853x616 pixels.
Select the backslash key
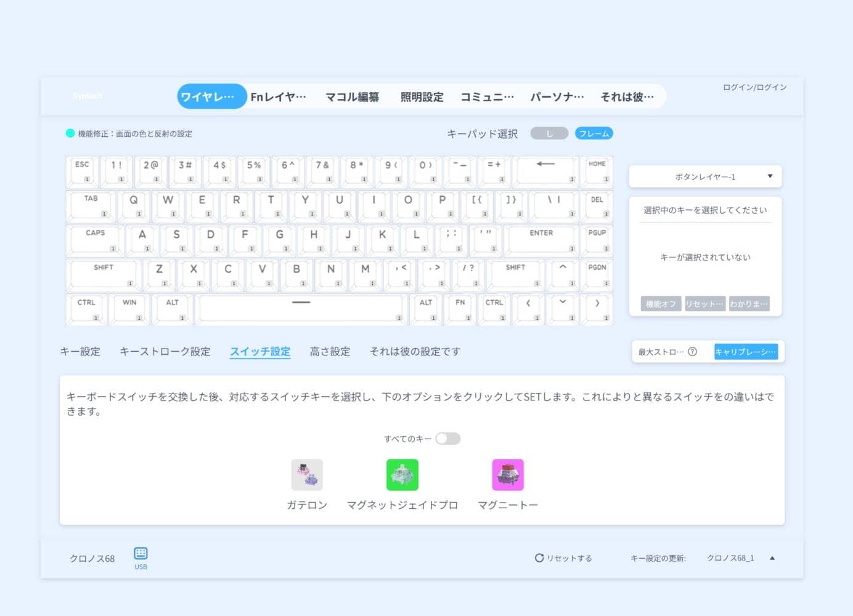click(x=554, y=206)
